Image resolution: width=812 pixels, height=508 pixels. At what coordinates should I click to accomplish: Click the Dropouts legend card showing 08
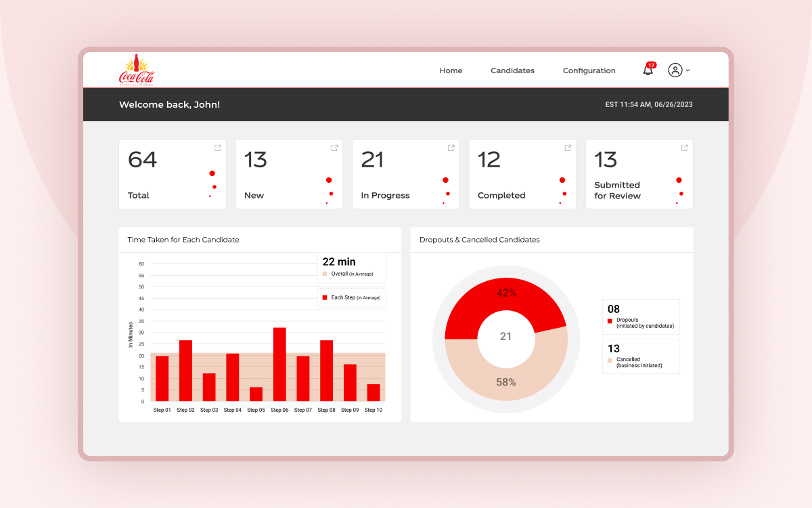point(641,317)
